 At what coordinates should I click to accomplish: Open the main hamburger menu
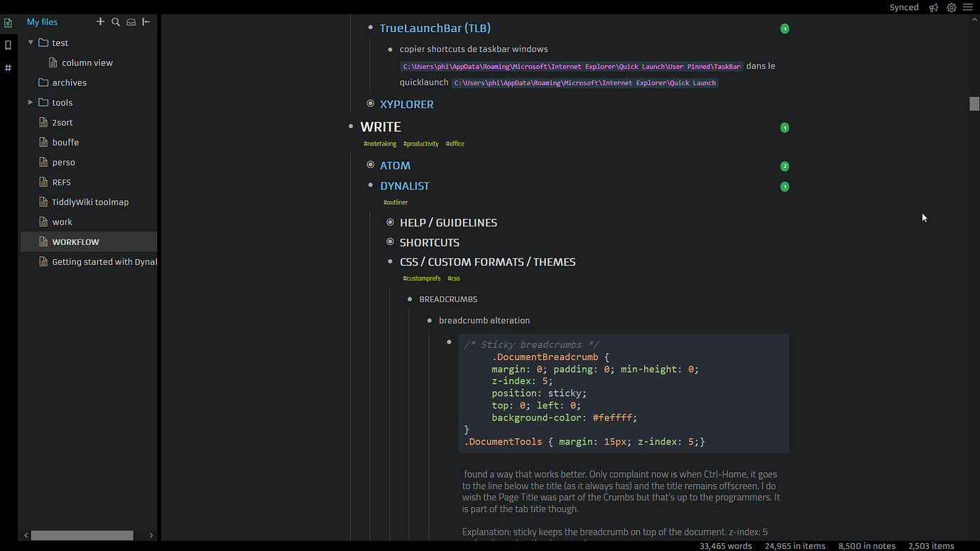[x=968, y=7]
